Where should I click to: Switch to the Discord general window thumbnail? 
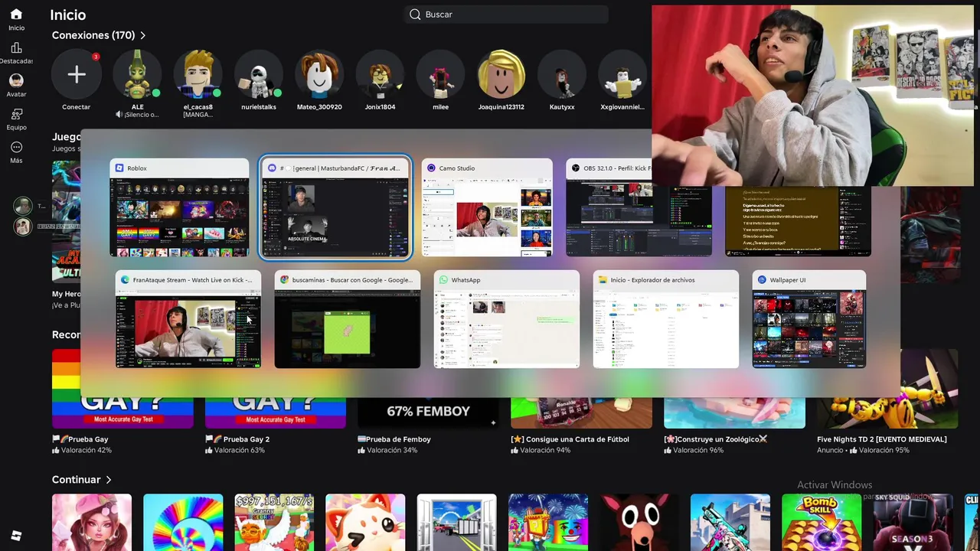point(335,207)
